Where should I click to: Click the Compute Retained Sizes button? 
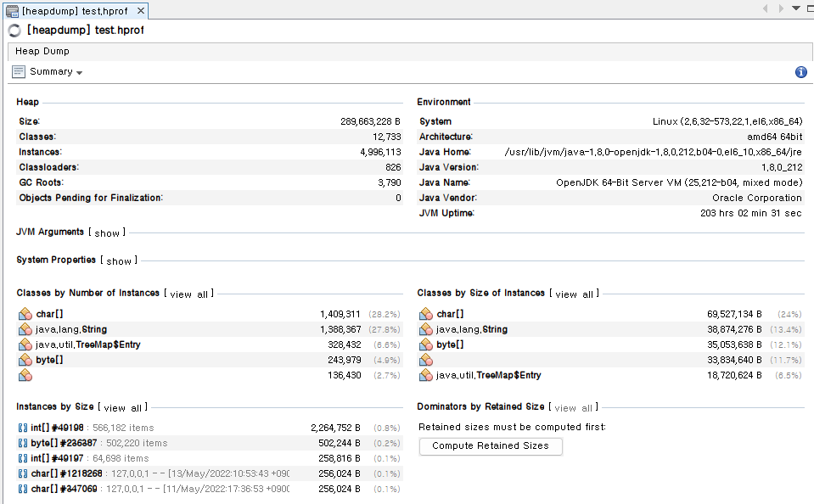(491, 445)
